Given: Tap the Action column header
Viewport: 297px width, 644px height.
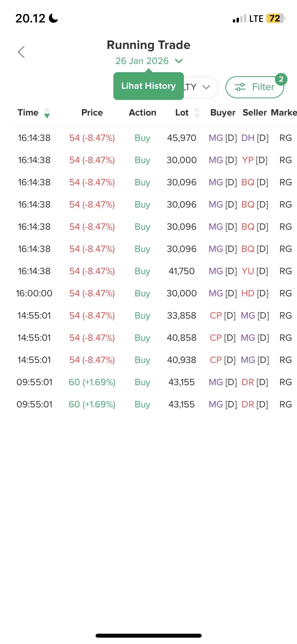Looking at the screenshot, I should pos(142,113).
